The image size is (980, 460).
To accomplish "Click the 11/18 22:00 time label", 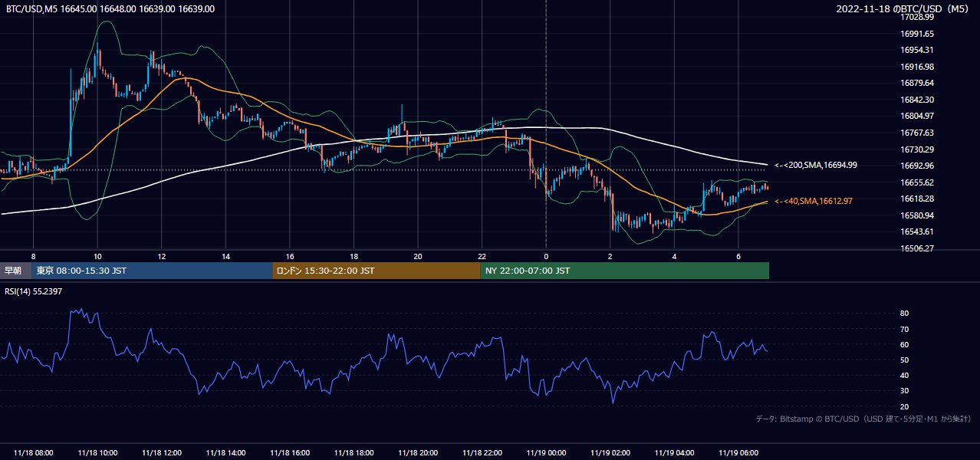I will 482,453.
